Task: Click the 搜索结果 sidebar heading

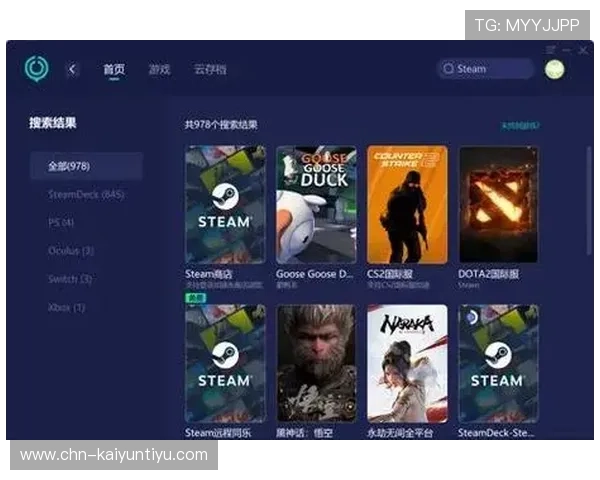Action: 53,123
